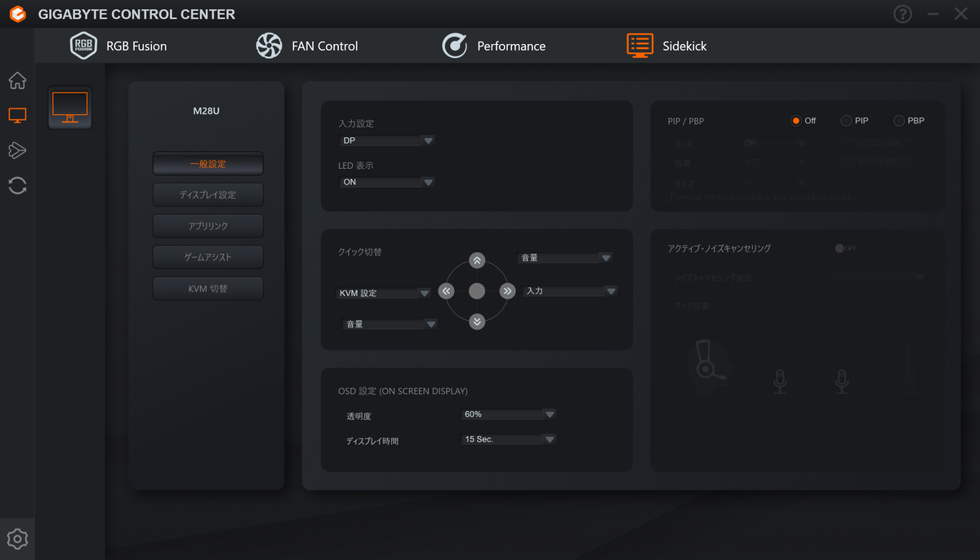Go to Home in the sidebar
Screen dimensions: 980x560
(17, 81)
